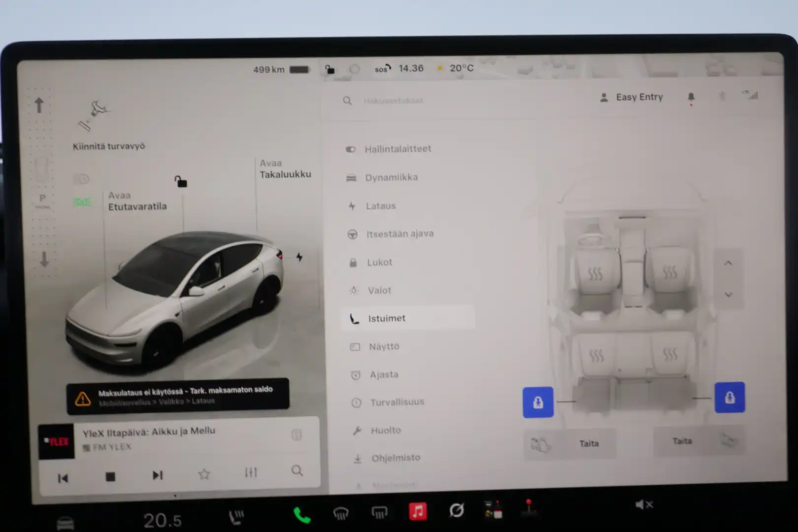Tap the left blue child lock button
Image resolution: width=798 pixels, height=532 pixels.
point(538,402)
